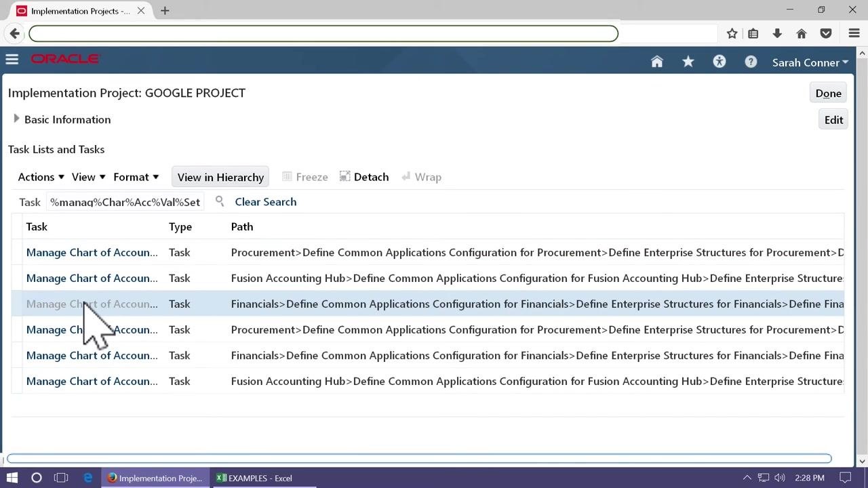The height and width of the screenshot is (488, 868).
Task: Launch Microsoft Edge from the taskbar
Action: (x=88, y=478)
